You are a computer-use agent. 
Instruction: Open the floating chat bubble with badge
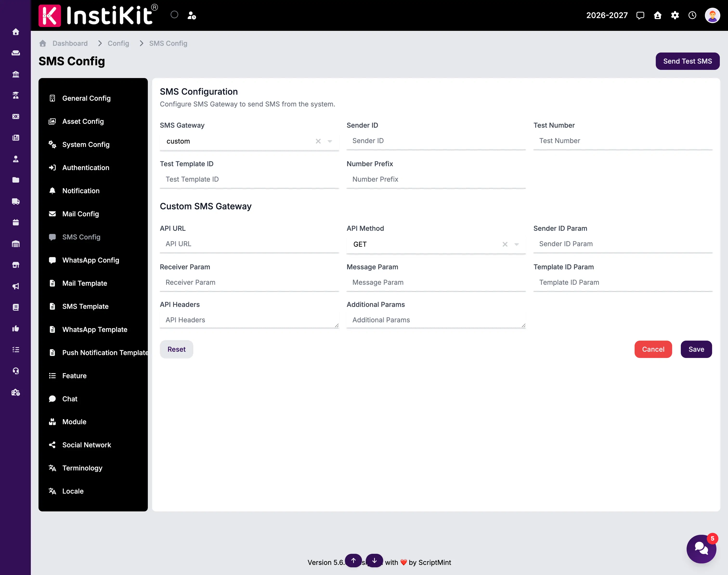(x=702, y=549)
